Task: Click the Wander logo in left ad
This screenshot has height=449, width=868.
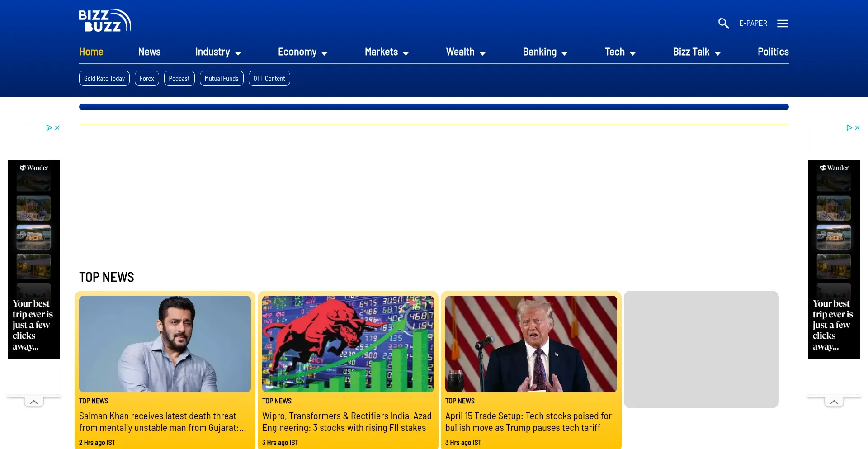Action: pyautogui.click(x=34, y=168)
